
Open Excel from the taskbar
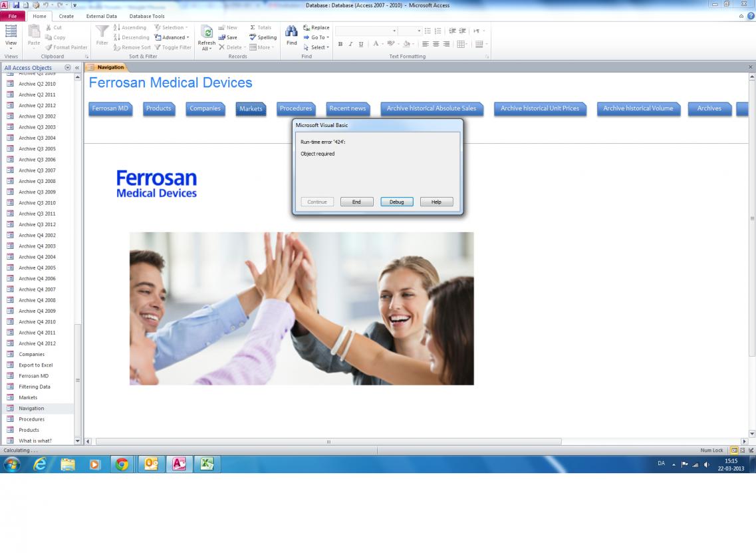(207, 464)
